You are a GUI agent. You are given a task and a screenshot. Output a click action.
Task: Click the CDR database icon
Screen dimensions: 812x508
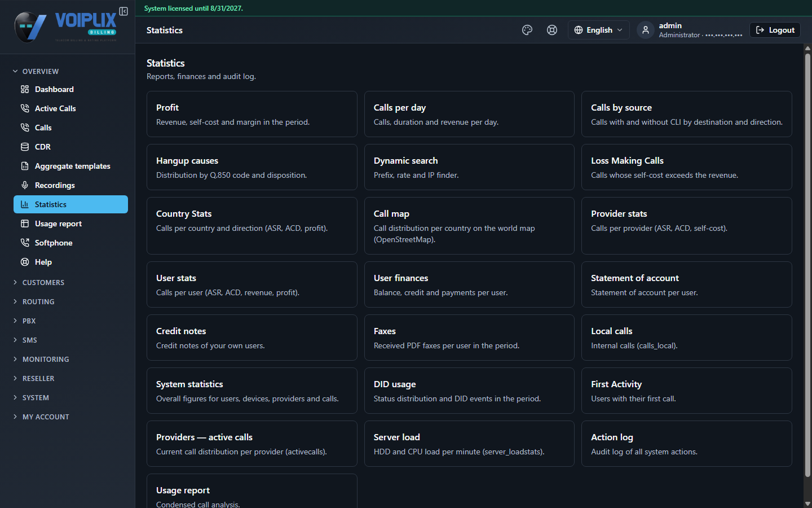25,147
